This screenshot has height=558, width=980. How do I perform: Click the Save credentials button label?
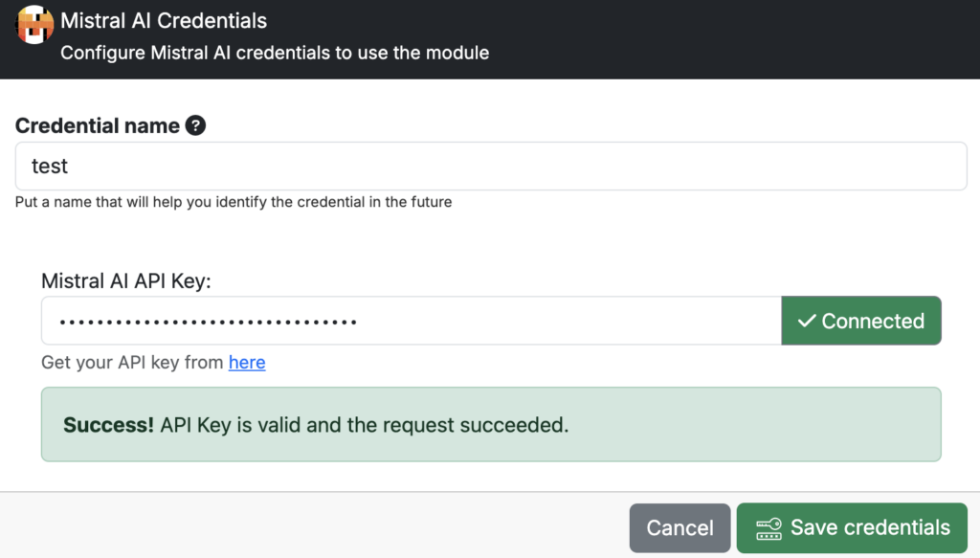870,528
